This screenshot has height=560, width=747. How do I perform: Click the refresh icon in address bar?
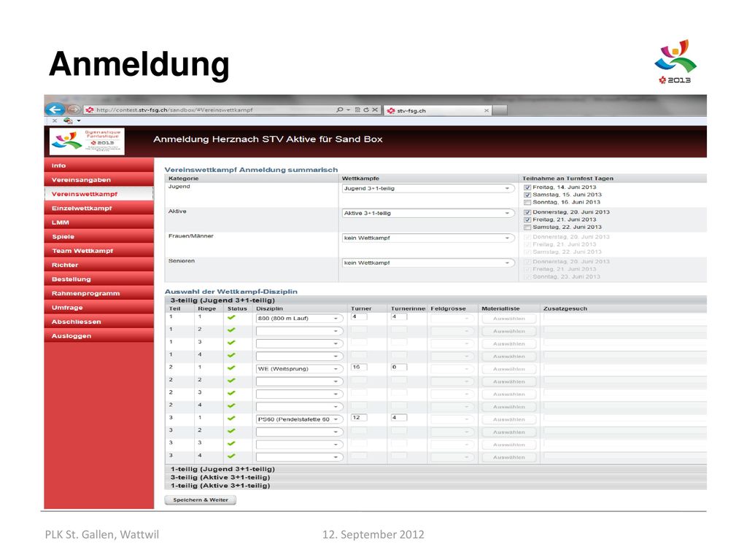click(366, 110)
